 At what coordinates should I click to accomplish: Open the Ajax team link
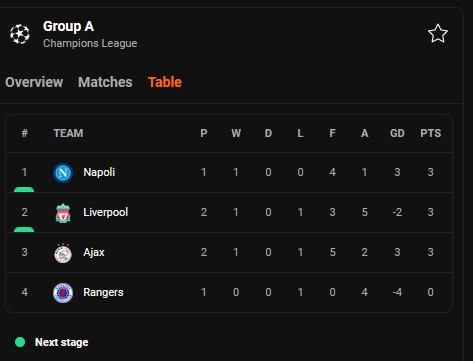click(94, 252)
